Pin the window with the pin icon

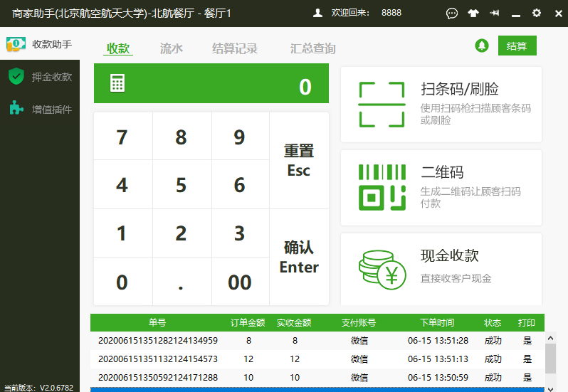click(x=494, y=13)
